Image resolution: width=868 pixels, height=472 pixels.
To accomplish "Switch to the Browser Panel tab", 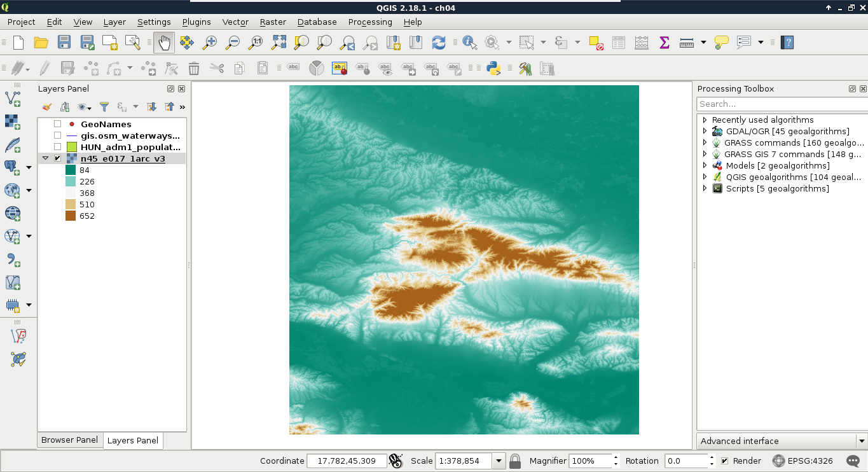I will pyautogui.click(x=69, y=440).
